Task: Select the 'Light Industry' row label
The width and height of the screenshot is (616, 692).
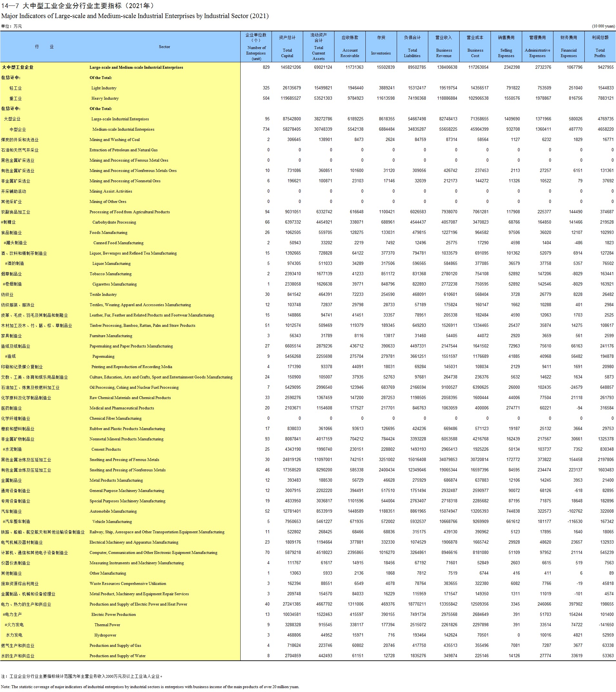Action: coord(104,88)
